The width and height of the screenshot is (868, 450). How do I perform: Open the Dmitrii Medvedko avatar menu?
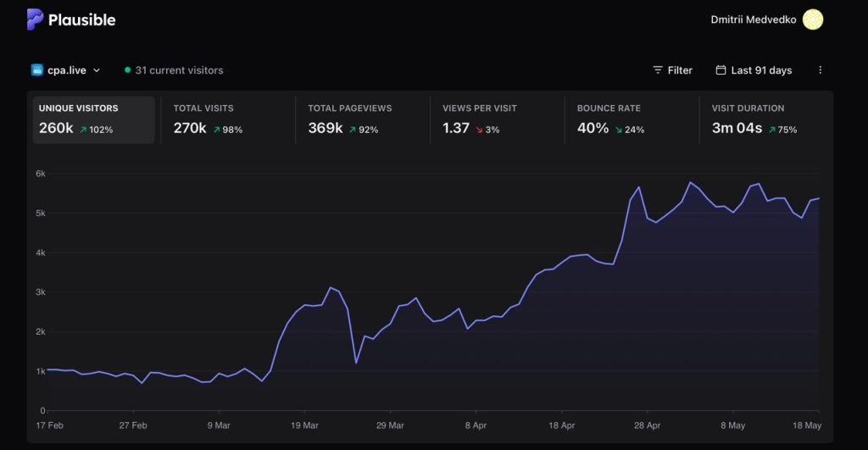pyautogui.click(x=813, y=19)
